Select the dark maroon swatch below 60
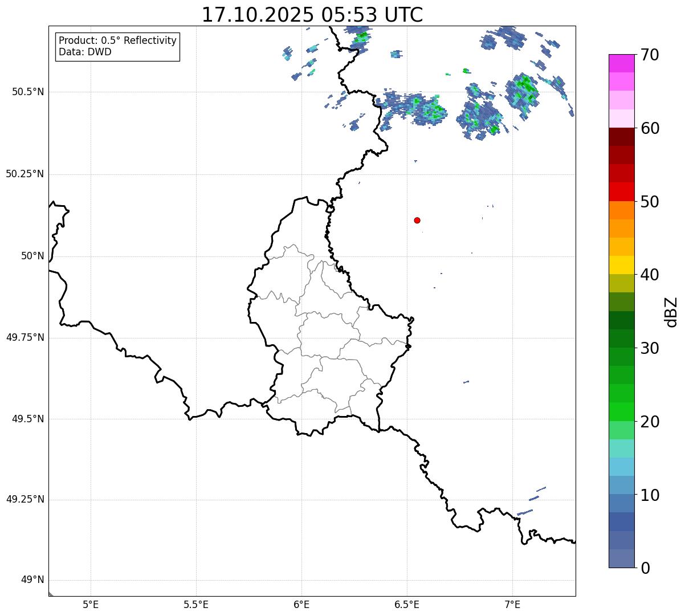This screenshot has height=616, width=685. point(622,137)
